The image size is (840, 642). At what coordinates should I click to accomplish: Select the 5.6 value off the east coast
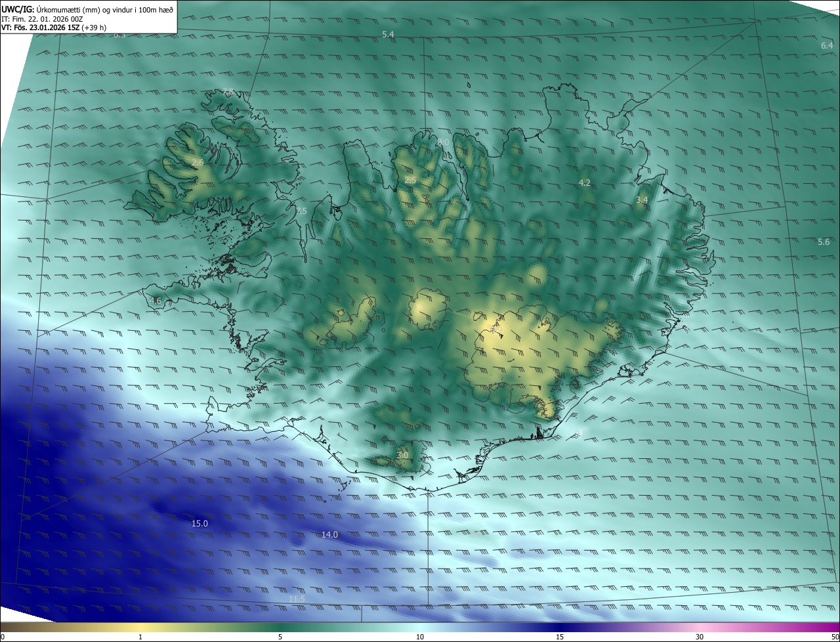click(824, 242)
